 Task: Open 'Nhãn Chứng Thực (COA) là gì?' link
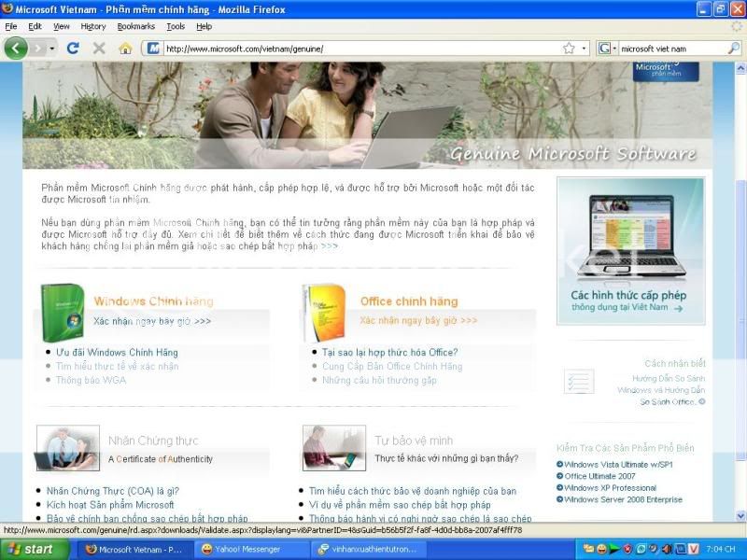(112, 491)
